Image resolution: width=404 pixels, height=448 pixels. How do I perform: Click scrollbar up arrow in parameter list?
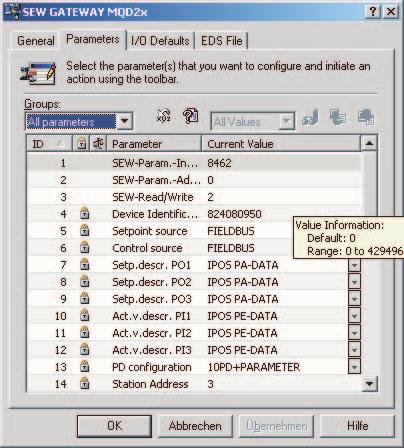(369, 144)
